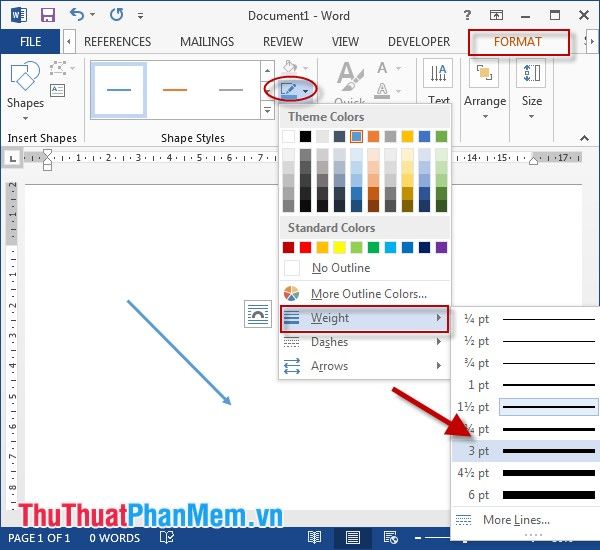Select the 3 pt line weight

pyautogui.click(x=526, y=451)
